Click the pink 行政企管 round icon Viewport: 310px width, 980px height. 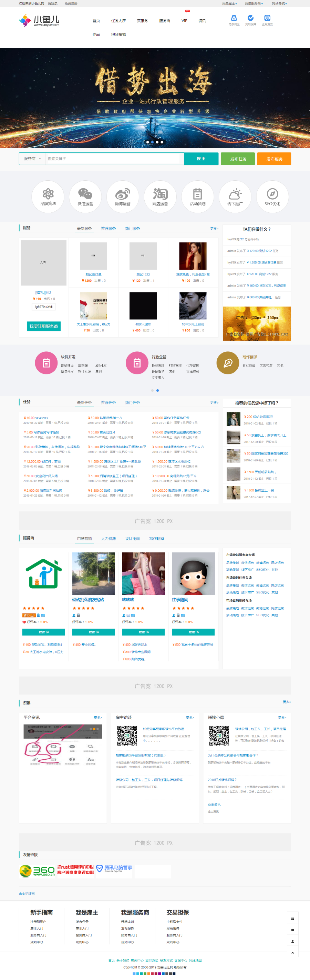coord(137,363)
